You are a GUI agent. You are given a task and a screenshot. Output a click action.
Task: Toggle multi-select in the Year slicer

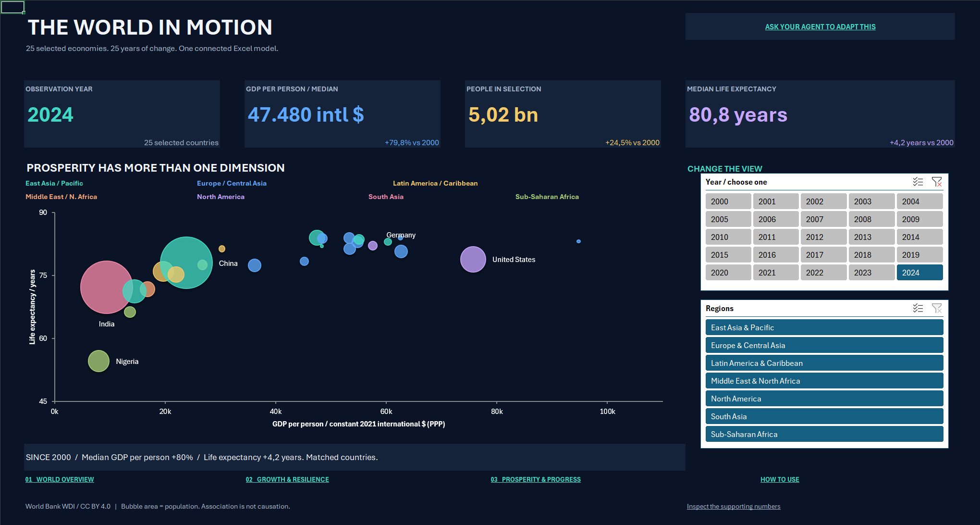[918, 182]
